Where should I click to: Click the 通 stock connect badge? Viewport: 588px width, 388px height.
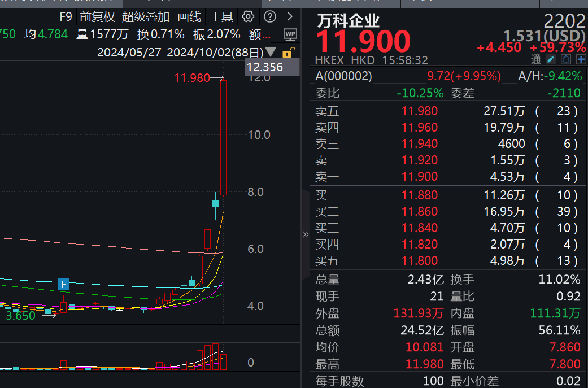coord(536,59)
